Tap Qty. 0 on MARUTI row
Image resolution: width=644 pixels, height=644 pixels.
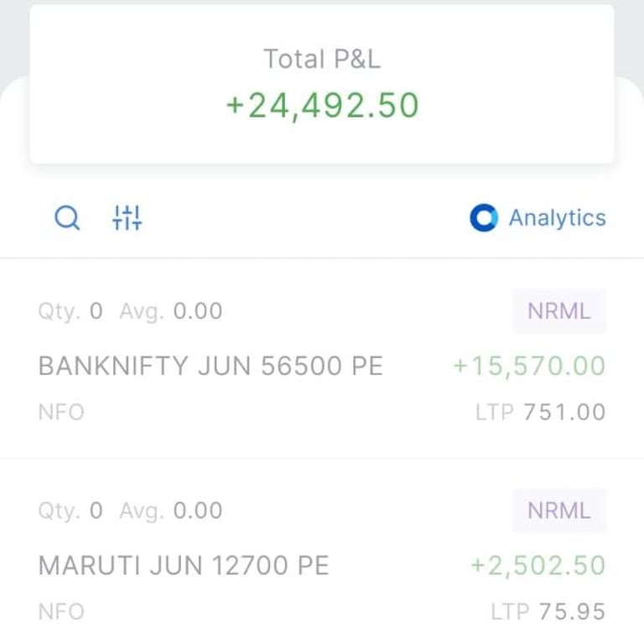pyautogui.click(x=70, y=511)
